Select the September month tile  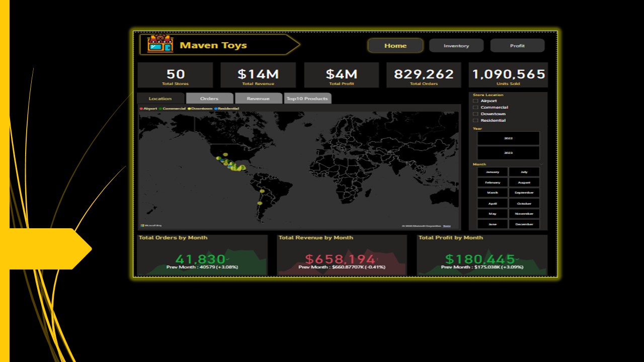[524, 193]
